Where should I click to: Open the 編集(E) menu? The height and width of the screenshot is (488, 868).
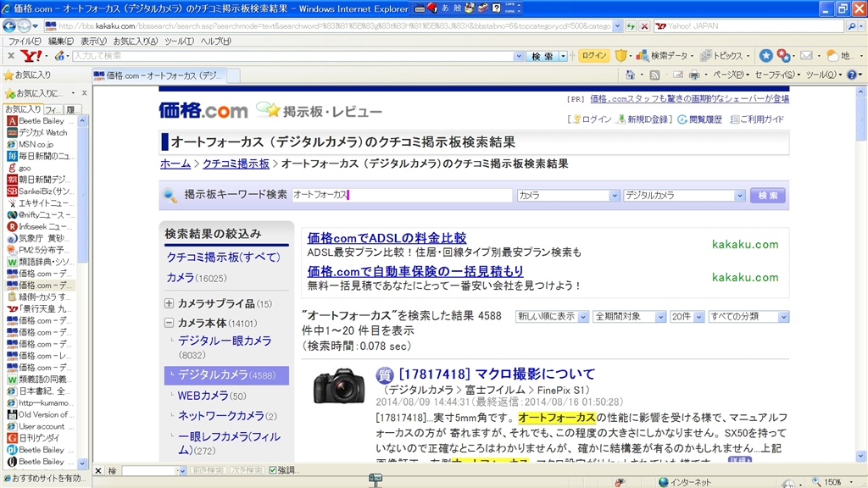(x=60, y=41)
